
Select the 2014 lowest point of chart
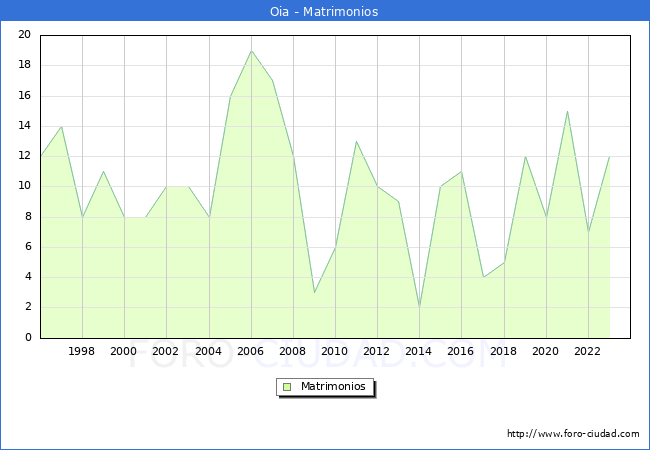(419, 307)
